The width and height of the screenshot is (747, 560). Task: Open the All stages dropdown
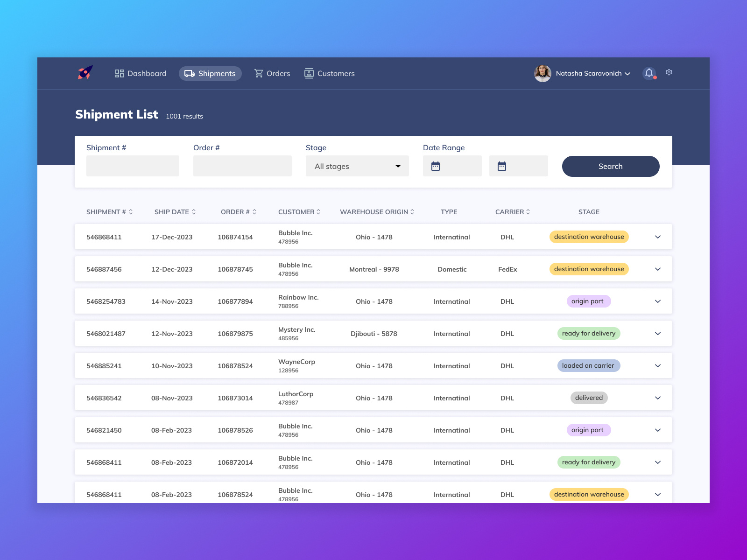pos(357,166)
